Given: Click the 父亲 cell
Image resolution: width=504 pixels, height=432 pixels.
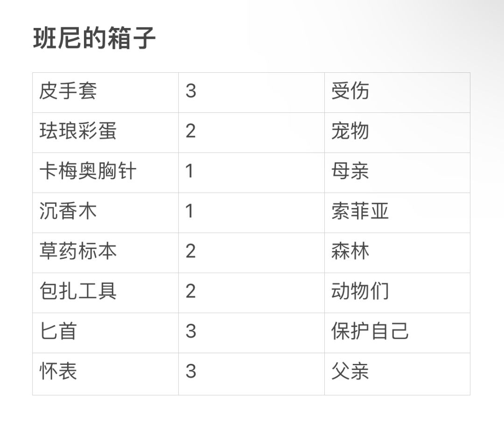Looking at the screenshot, I should [x=350, y=372].
